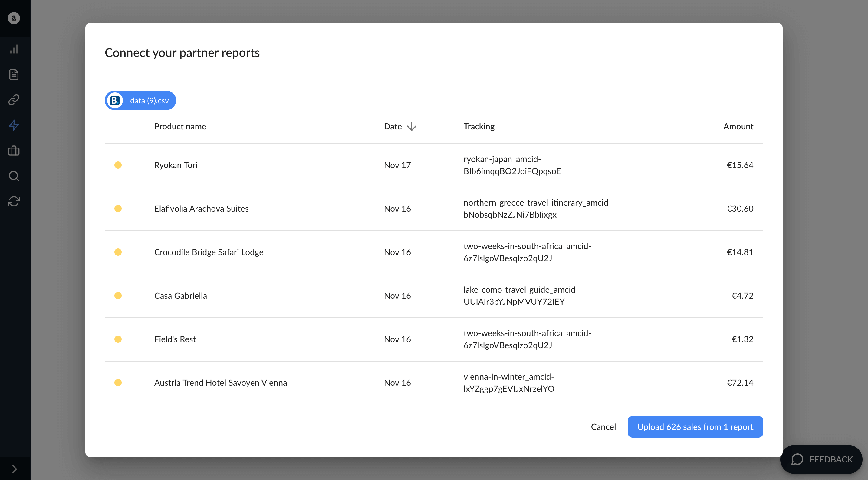Click the Tracking column header
The image size is (868, 480).
479,126
